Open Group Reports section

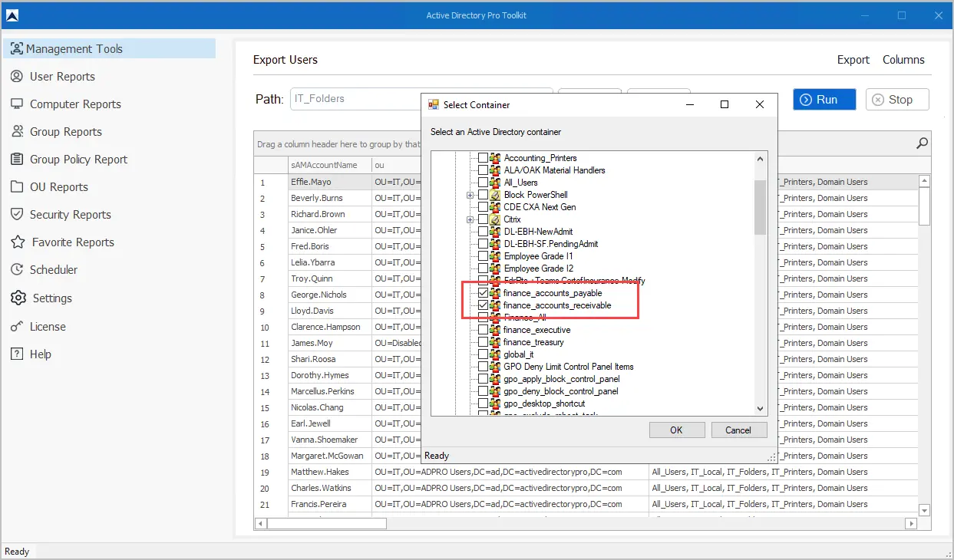click(56, 131)
